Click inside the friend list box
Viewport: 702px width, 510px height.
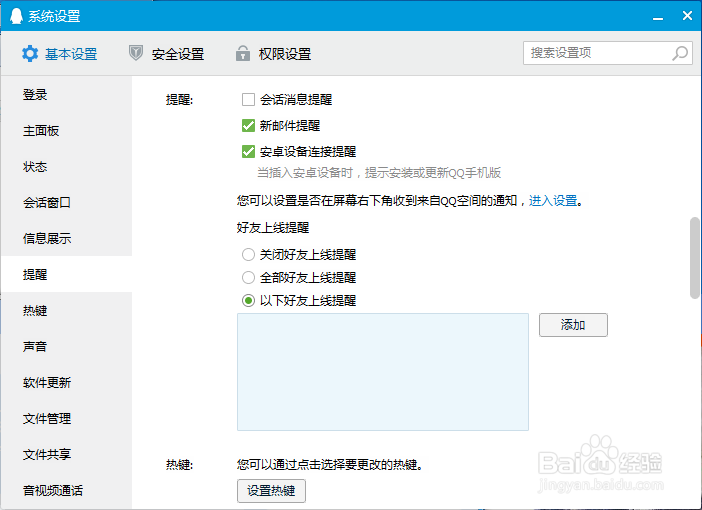(383, 372)
